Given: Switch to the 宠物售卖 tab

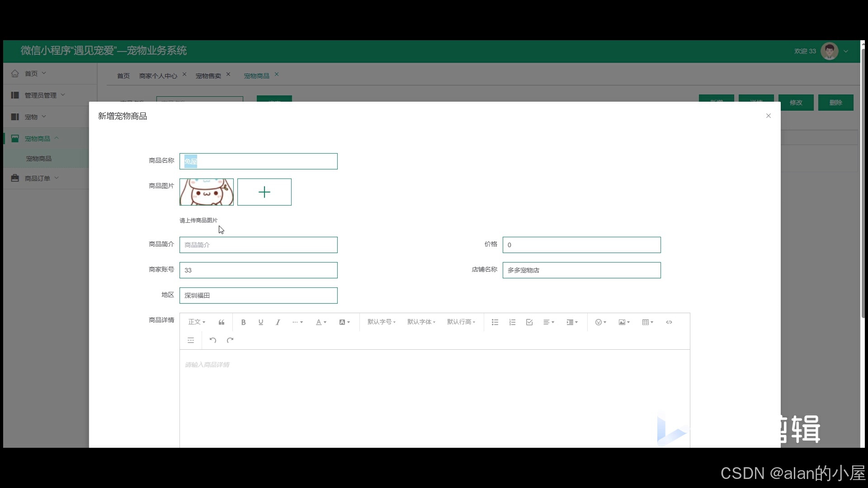Looking at the screenshot, I should click(x=208, y=76).
